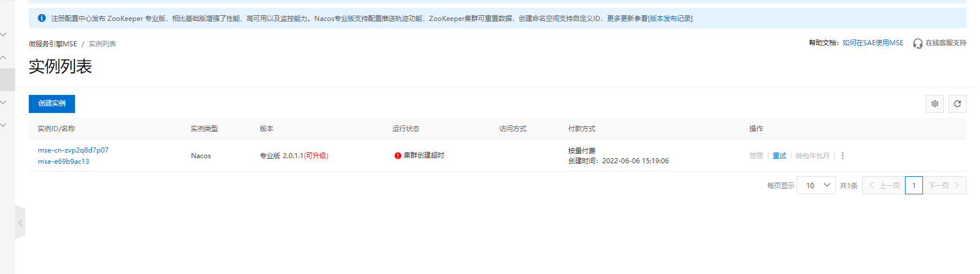Click the 专业版 2.0.1.1 version text

pyautogui.click(x=282, y=156)
